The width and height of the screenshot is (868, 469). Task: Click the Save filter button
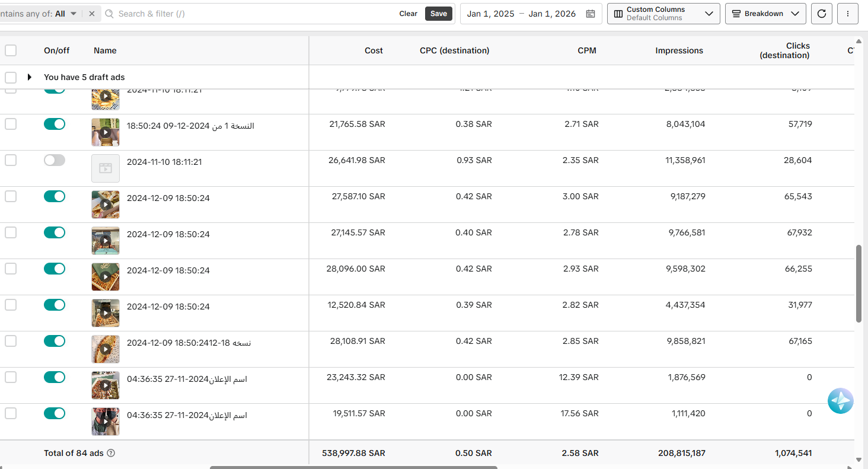click(x=439, y=14)
